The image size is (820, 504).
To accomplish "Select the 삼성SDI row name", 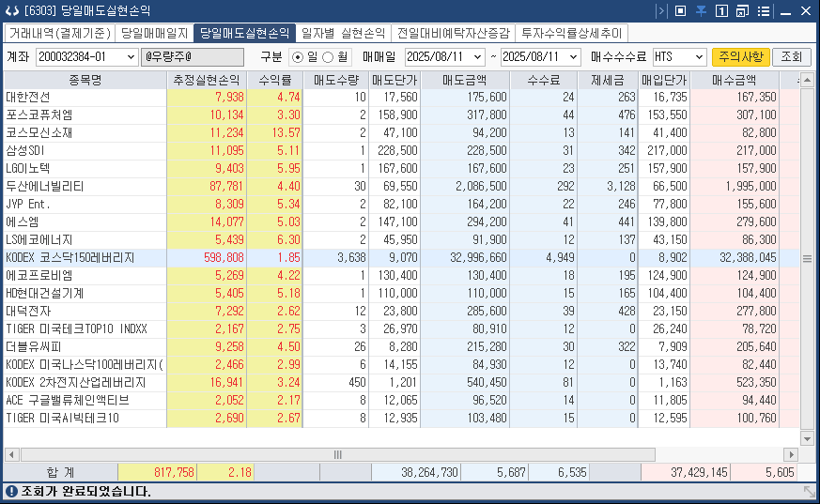I will point(25,150).
